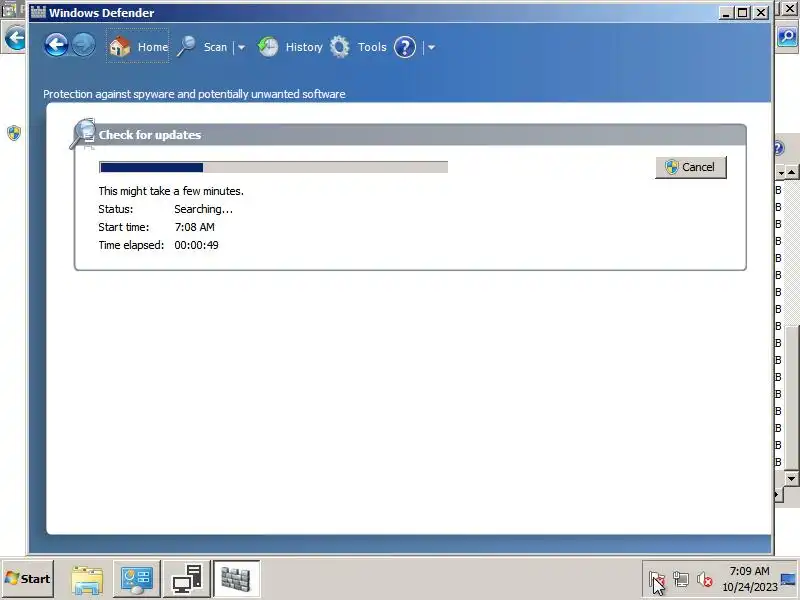Expand the Help options dropdown arrow

tap(431, 47)
